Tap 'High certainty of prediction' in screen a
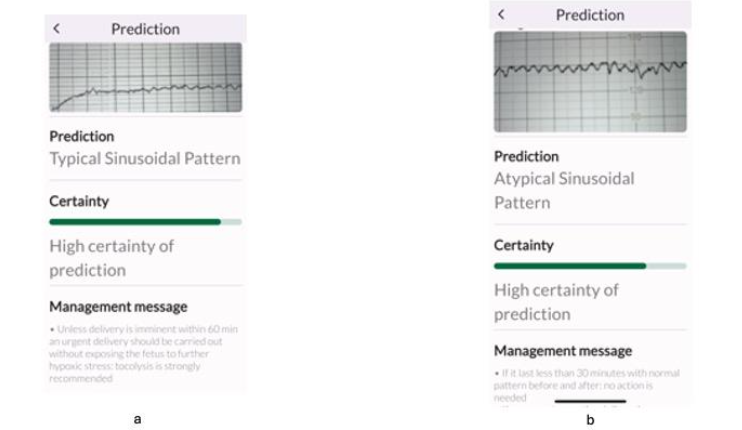The image size is (742, 430). [x=111, y=258]
